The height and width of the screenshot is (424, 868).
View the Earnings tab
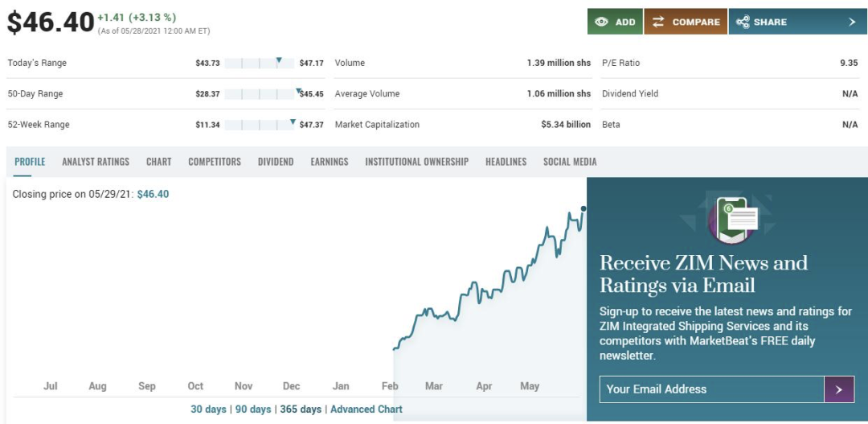330,162
